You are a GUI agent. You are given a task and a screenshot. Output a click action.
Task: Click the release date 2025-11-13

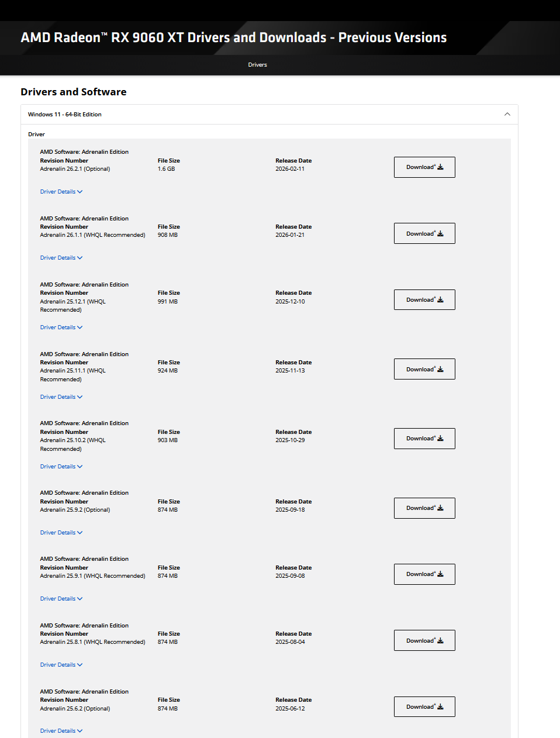[x=290, y=371]
